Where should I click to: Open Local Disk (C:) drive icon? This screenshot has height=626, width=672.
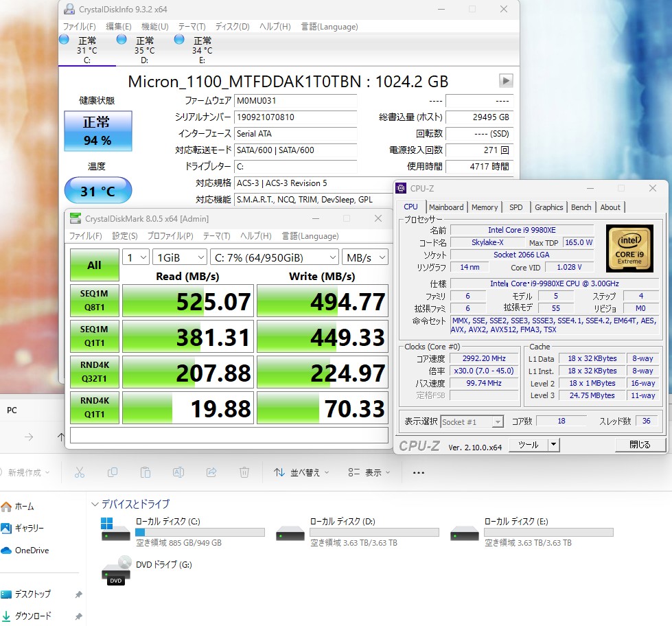point(115,531)
